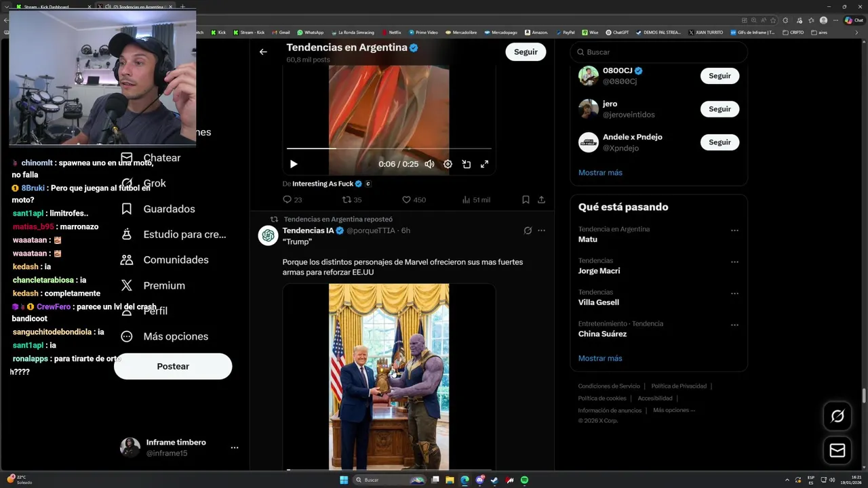The width and height of the screenshot is (868, 488).
Task: Follow the 0800CJ account
Action: [x=719, y=76]
